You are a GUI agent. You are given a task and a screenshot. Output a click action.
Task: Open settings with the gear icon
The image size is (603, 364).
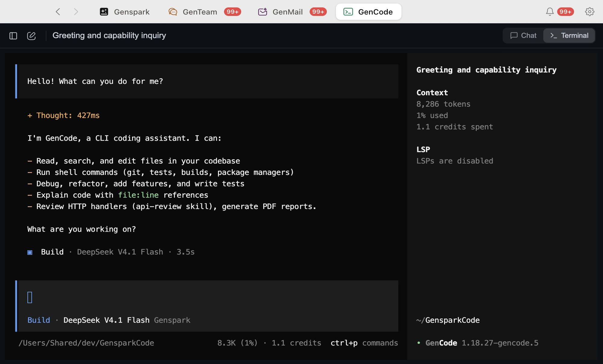(x=590, y=12)
